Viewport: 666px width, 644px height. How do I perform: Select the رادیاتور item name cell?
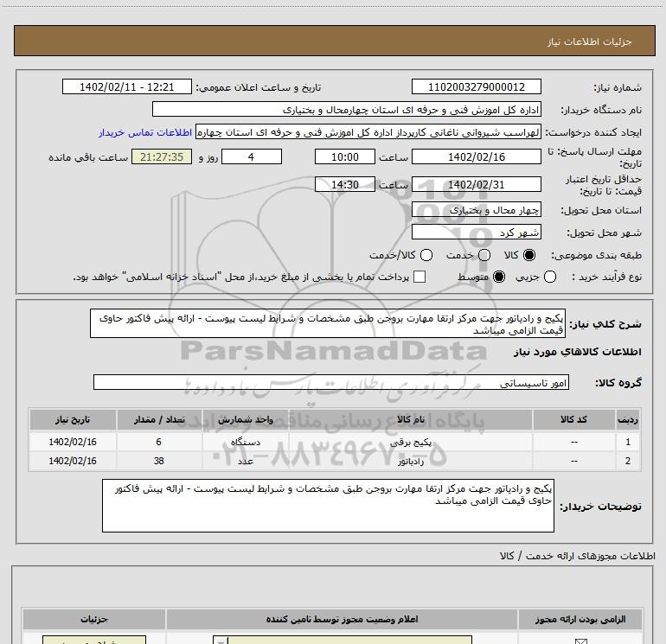[411, 461]
